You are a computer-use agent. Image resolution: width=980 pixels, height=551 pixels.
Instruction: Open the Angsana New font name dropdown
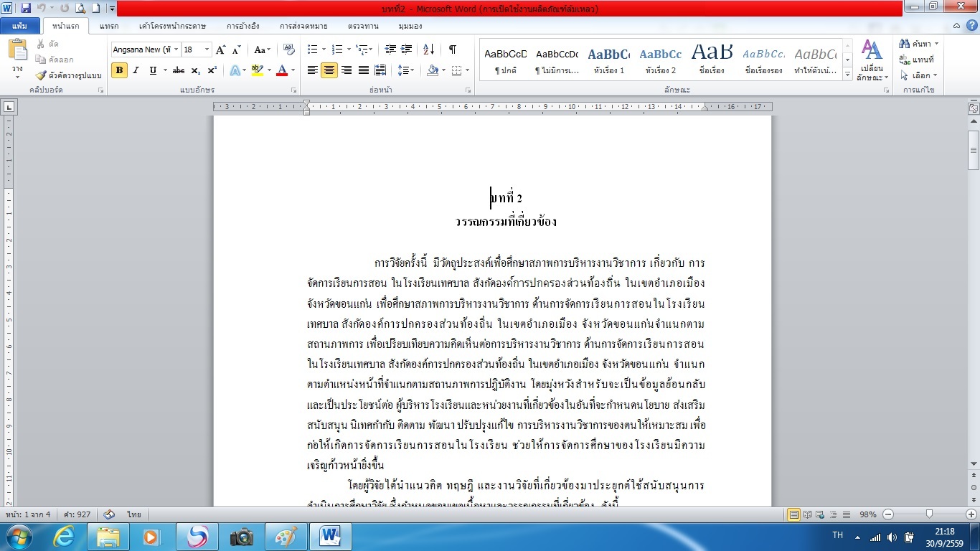176,50
